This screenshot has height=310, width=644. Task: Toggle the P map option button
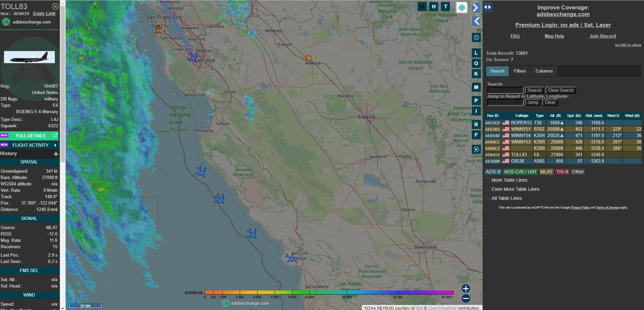coord(476,101)
